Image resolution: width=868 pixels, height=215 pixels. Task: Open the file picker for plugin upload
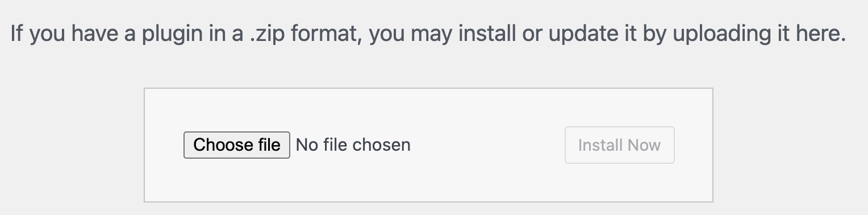(236, 145)
